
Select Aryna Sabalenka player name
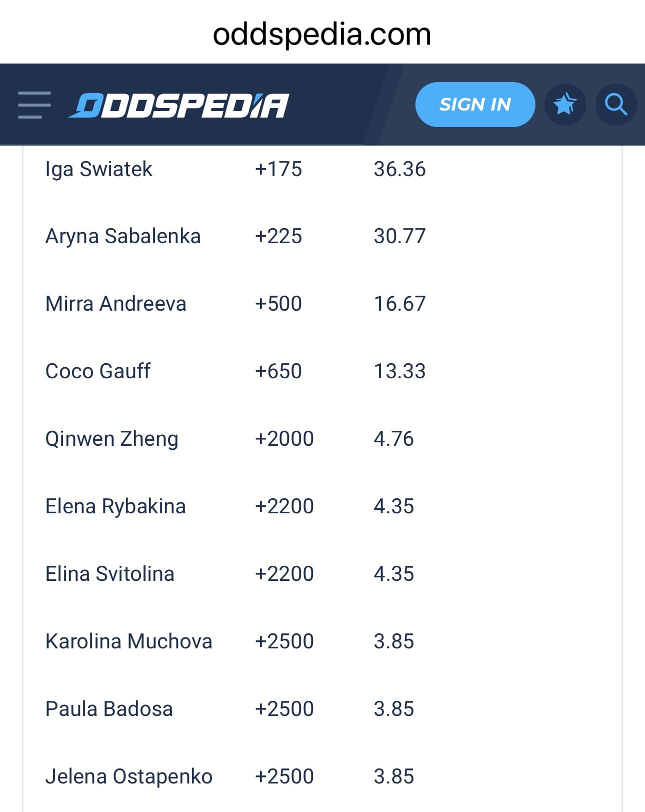(x=123, y=237)
